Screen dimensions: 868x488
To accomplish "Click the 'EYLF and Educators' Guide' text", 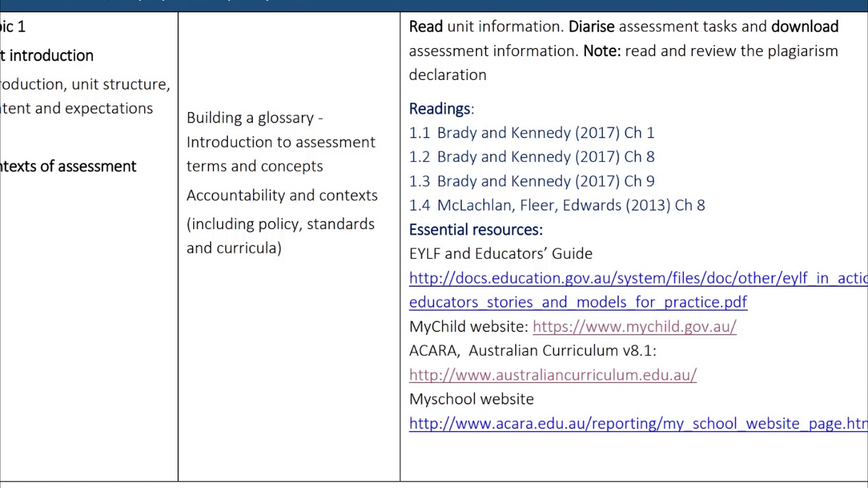I will coord(500,253).
